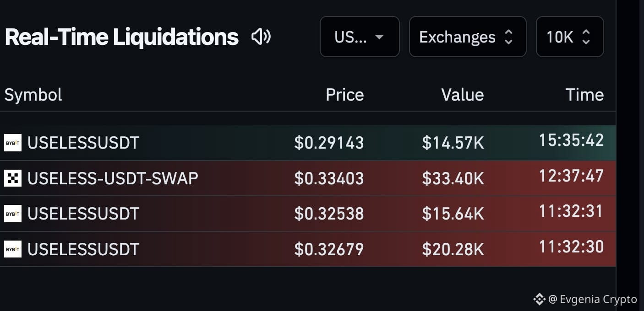Open USELESSUSDT symbol priced $0.32679
The width and height of the screenshot is (644, 311).
[83, 249]
